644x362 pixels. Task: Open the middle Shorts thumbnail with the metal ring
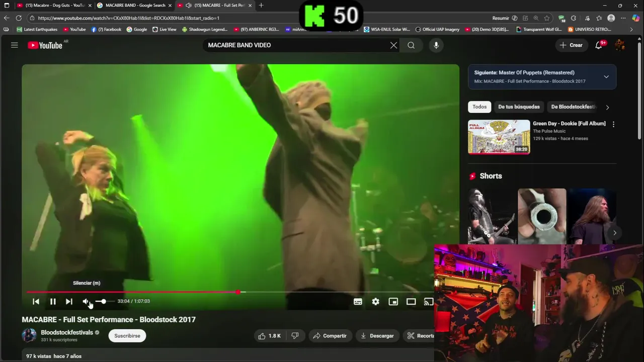542,216
